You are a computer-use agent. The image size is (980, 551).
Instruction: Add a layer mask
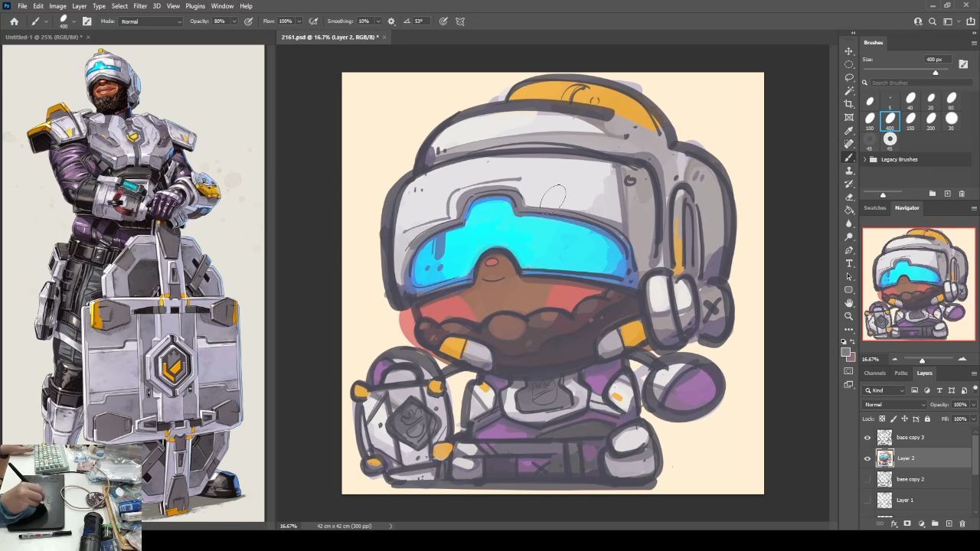[907, 524]
